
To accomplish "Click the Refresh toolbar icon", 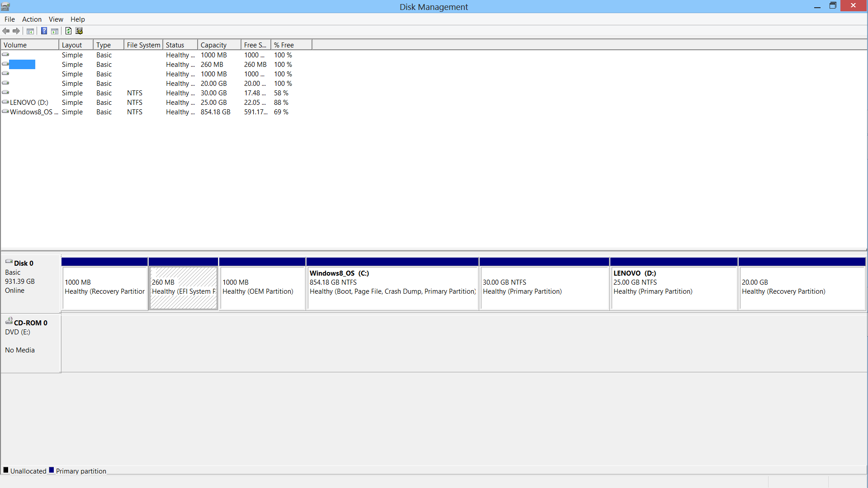I will pyautogui.click(x=68, y=31).
